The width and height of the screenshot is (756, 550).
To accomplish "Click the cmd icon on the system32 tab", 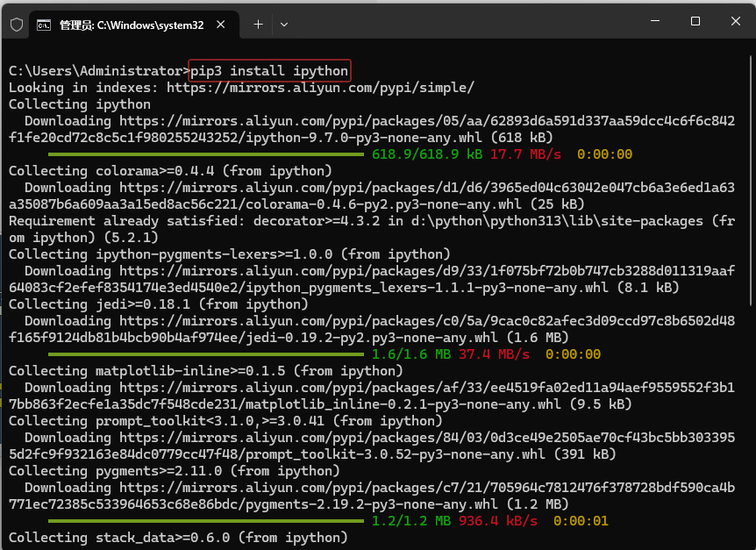I will [x=44, y=25].
